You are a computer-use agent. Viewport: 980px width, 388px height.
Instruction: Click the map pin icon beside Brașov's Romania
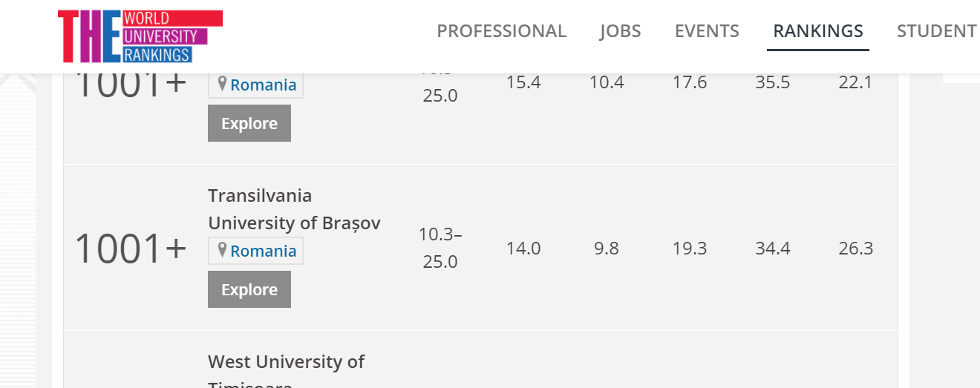(x=221, y=251)
